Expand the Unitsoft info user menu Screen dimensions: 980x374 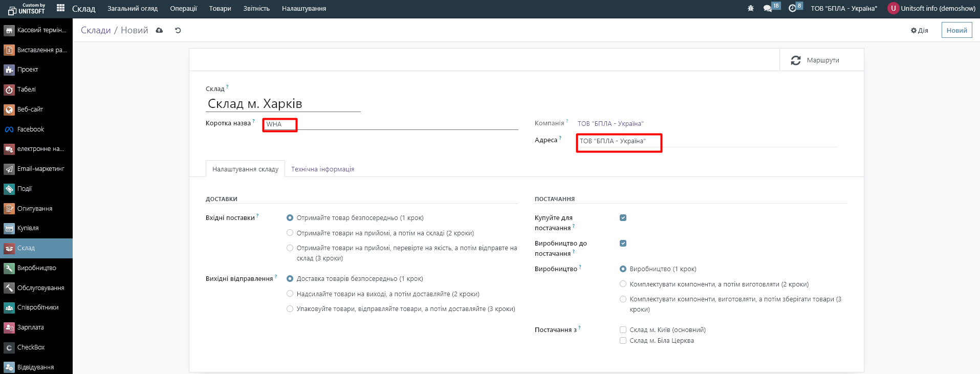coord(932,9)
